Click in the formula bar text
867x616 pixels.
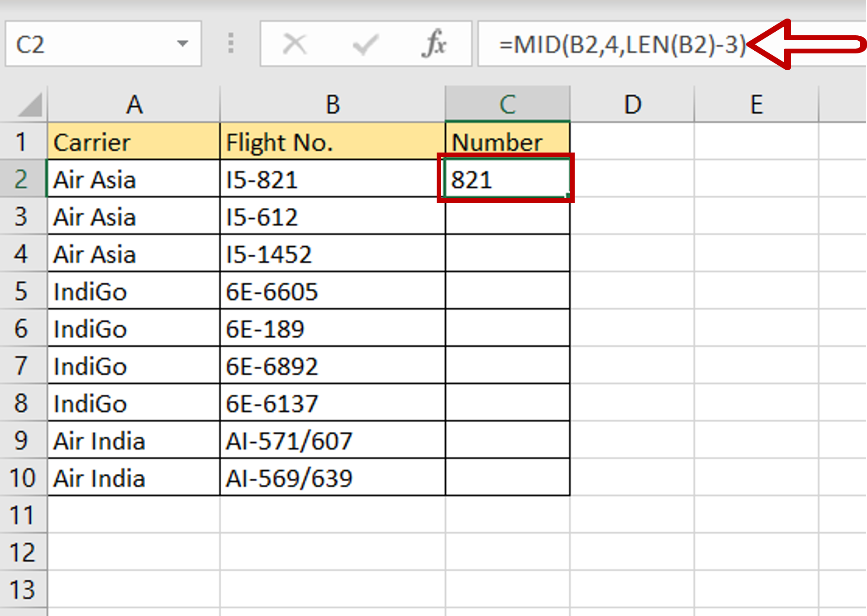(622, 44)
